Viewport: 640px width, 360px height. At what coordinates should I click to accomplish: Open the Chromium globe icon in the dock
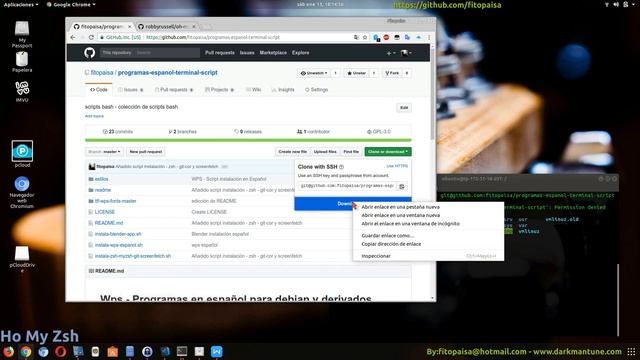43,351
